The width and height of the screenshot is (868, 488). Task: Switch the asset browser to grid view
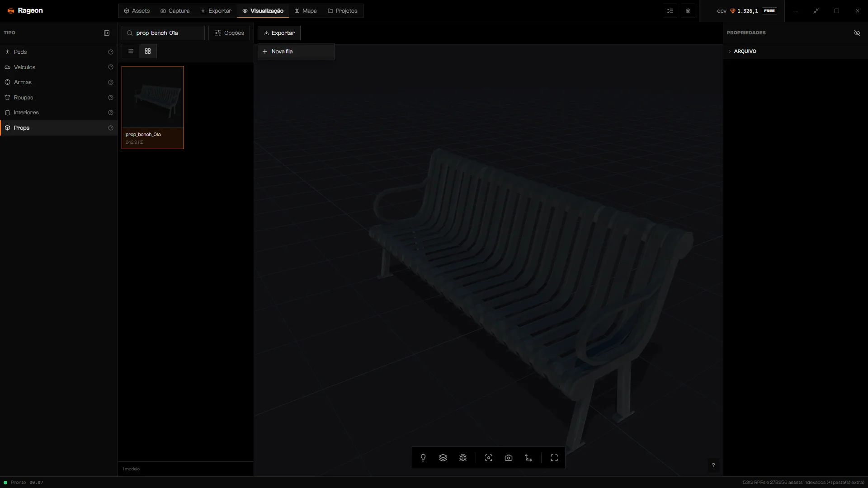[148, 51]
